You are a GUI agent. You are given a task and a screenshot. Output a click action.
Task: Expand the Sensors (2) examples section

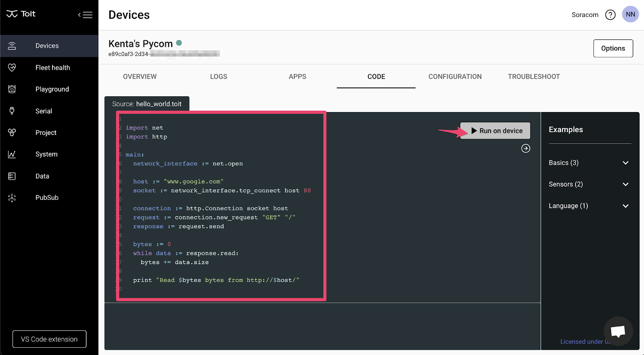pos(625,185)
